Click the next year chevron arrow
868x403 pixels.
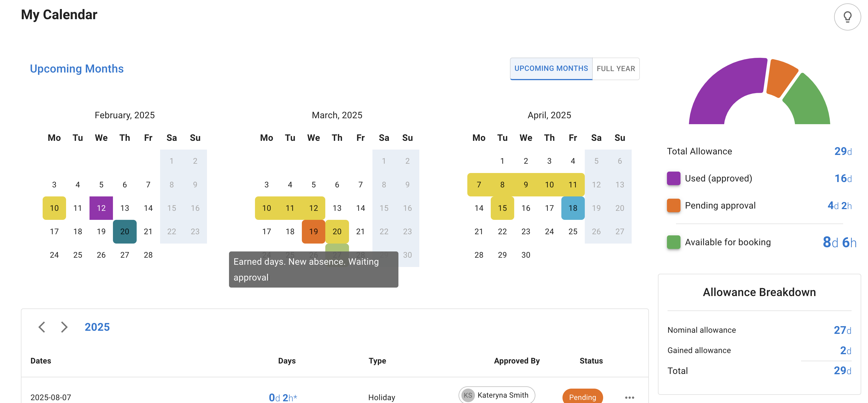[64, 327]
